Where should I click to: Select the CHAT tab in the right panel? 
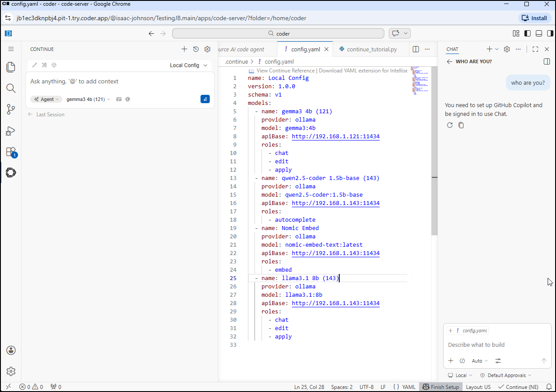(x=452, y=49)
